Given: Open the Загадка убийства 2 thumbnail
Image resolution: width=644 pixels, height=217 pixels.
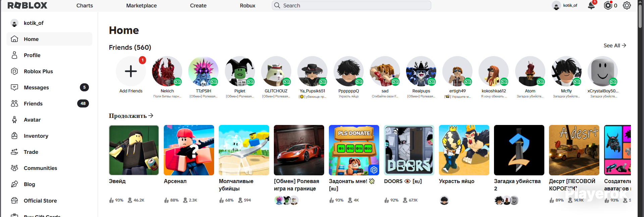Looking at the screenshot, I should point(519,150).
